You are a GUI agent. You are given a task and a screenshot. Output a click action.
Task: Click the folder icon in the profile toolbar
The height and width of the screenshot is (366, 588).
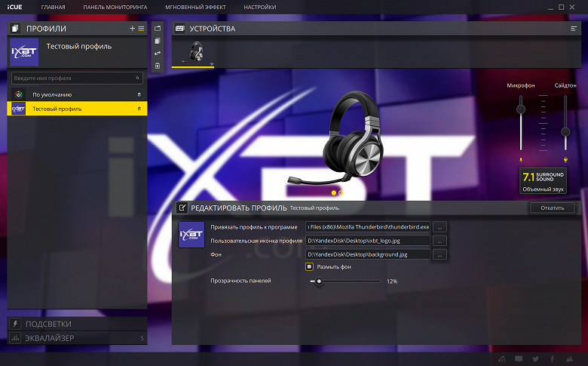point(158,29)
